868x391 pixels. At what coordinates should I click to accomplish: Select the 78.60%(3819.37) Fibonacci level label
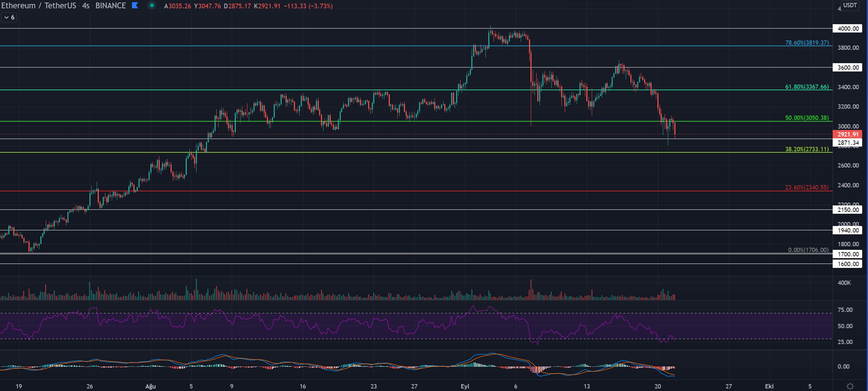807,43
